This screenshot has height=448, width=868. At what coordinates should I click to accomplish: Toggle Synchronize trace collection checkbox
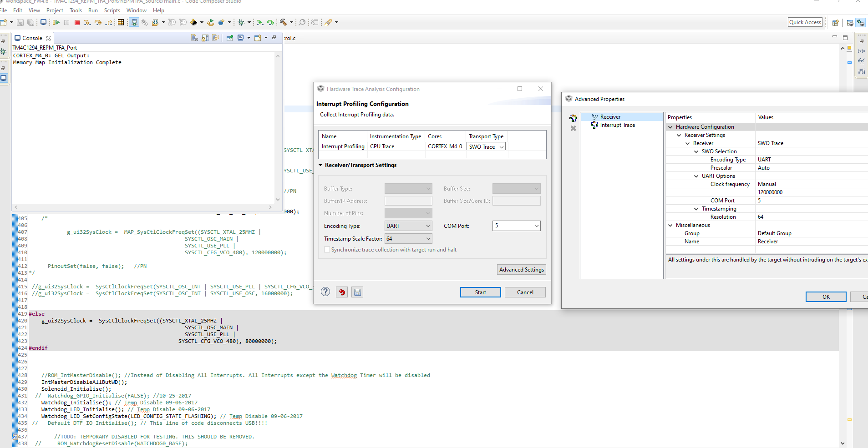point(327,250)
